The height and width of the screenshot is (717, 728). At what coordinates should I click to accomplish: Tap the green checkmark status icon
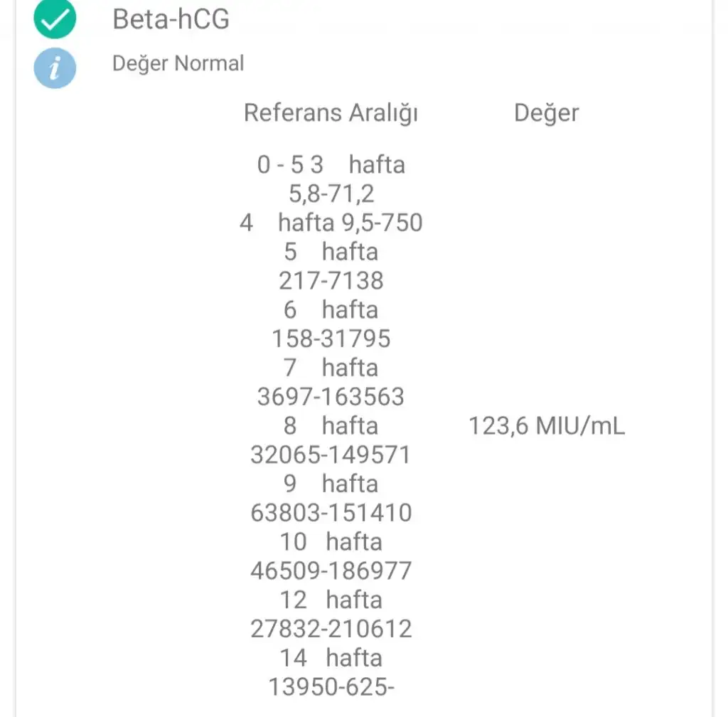point(55,18)
